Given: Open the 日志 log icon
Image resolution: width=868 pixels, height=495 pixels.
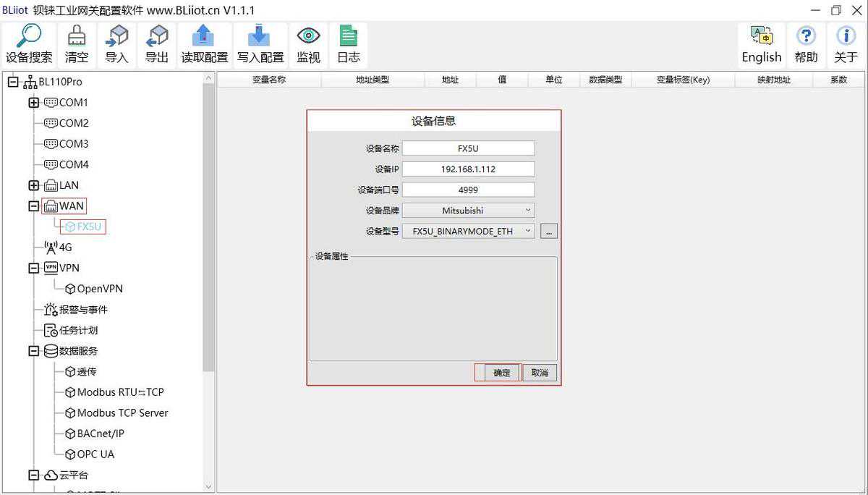Looking at the screenshot, I should tap(349, 36).
